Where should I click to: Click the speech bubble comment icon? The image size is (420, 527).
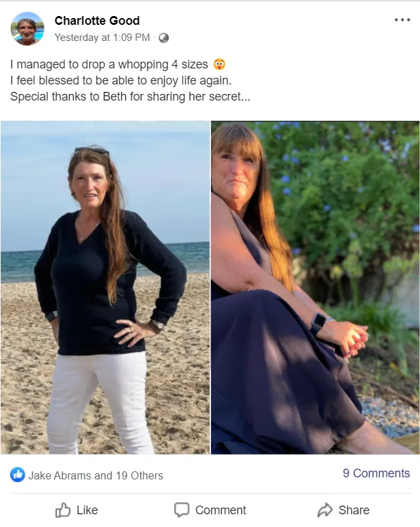[x=182, y=510]
